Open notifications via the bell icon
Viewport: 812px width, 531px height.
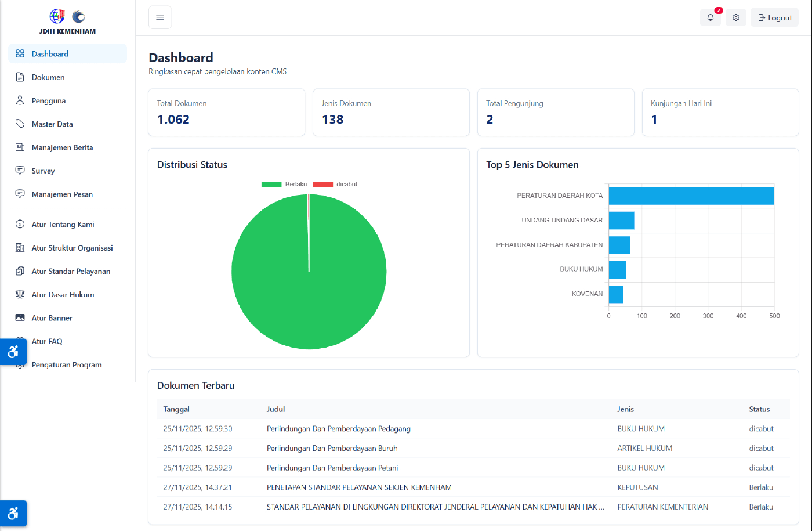[x=710, y=17]
